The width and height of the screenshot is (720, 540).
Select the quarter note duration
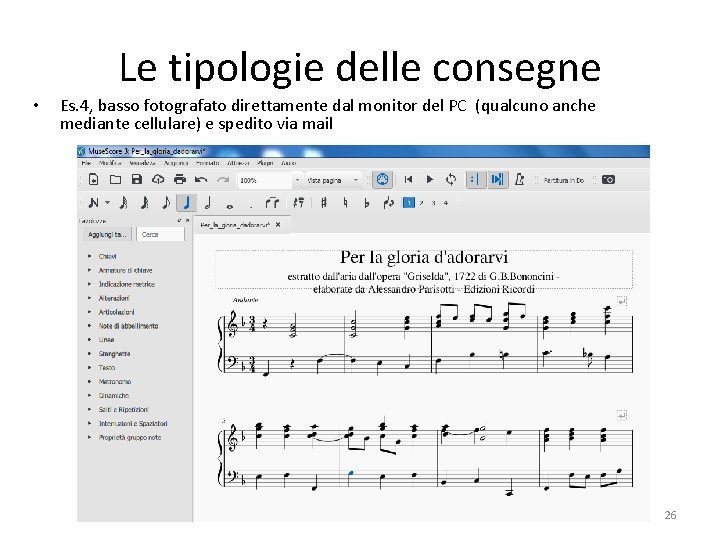[x=186, y=202]
